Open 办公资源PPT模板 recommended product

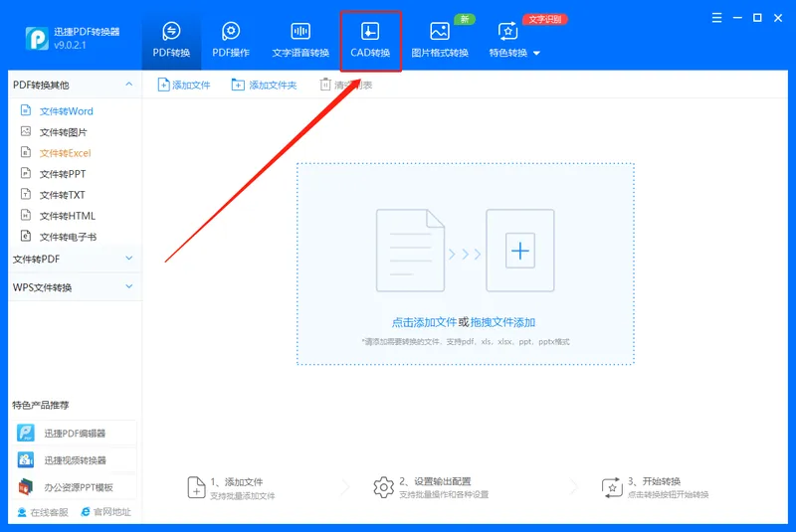click(x=74, y=487)
